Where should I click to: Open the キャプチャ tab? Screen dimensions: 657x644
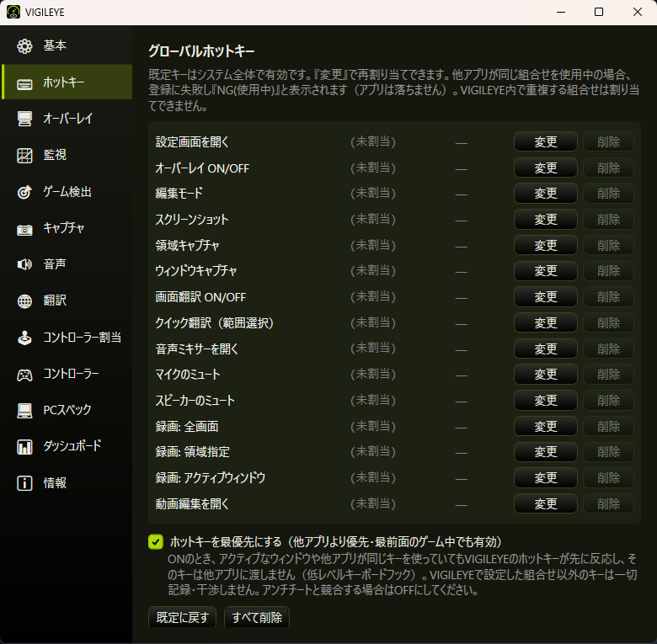[67, 228]
